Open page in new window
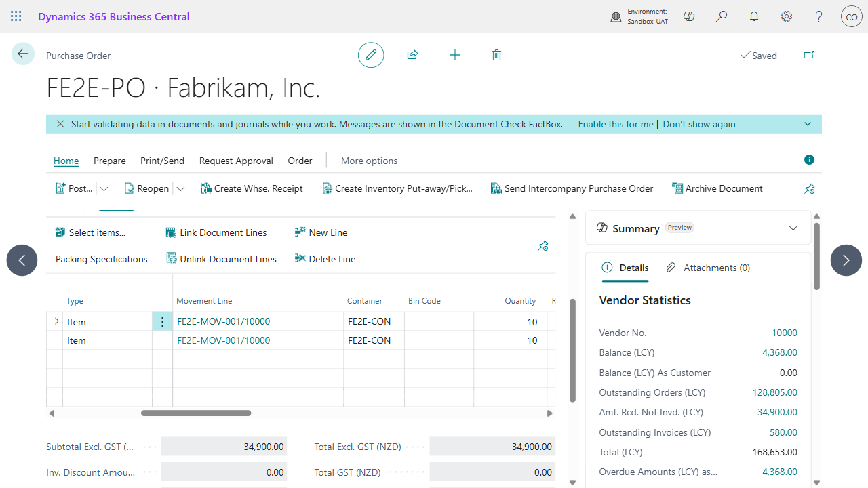868x488 pixels. point(809,55)
